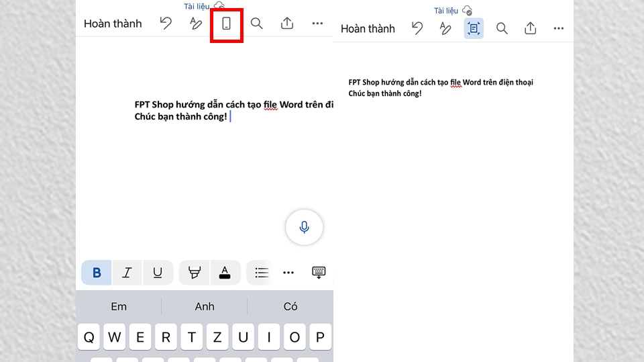Start dictation with the microphone button
The image size is (644, 362).
305,227
